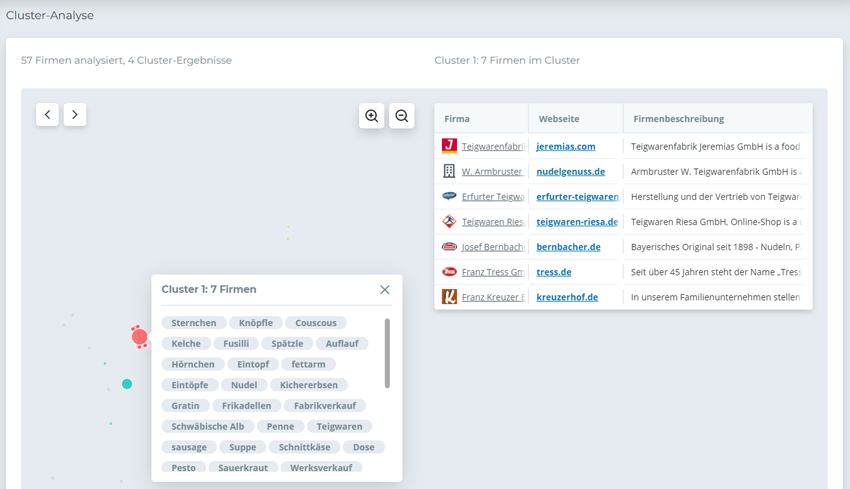Select the fettarm keyword tag
Screen dimensions: 850x489
pos(308,364)
